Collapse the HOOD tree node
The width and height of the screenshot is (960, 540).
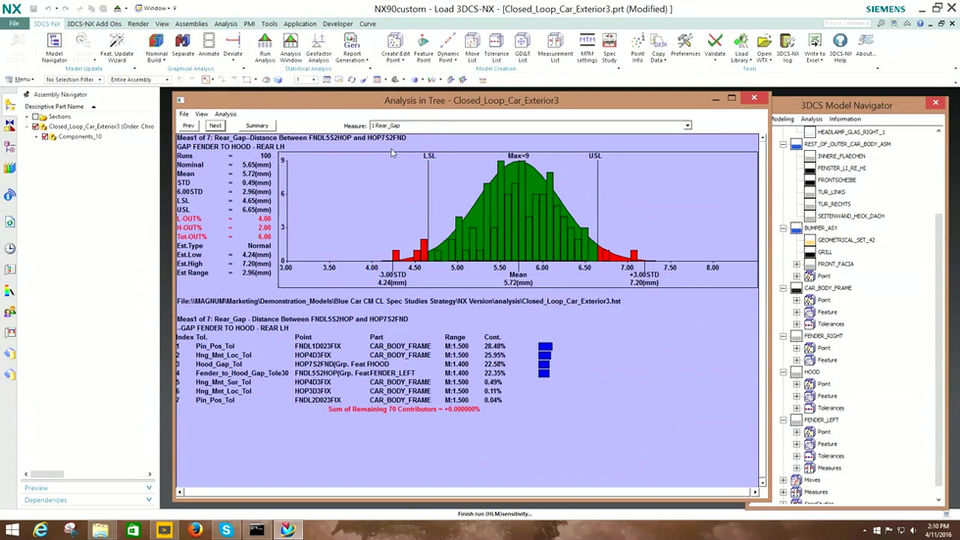[x=783, y=372]
